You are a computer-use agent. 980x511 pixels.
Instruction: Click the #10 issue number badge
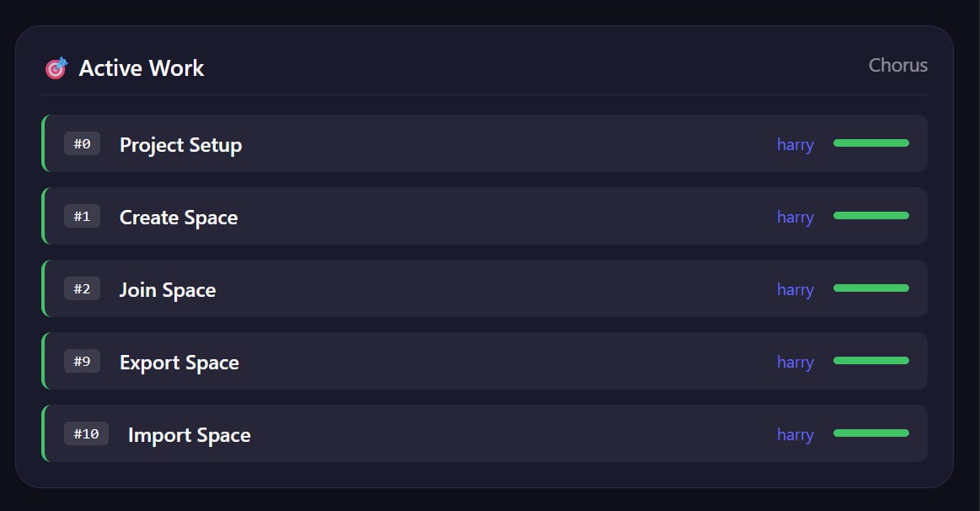[x=86, y=434]
